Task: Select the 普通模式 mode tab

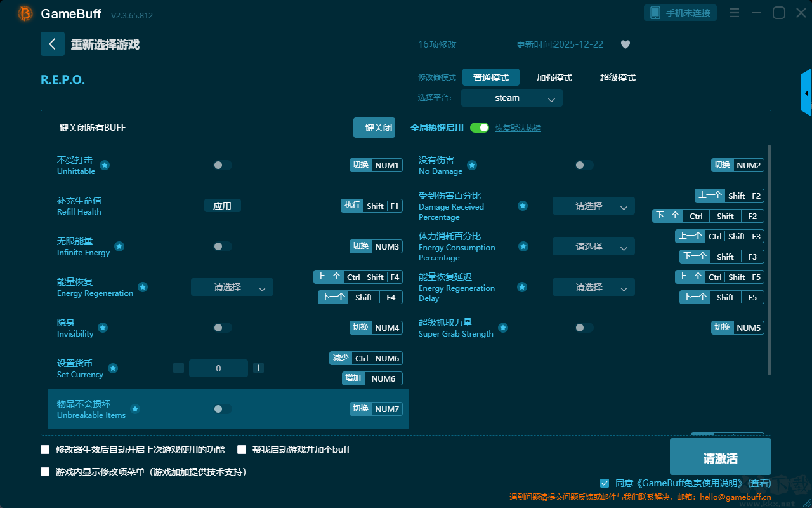Action: 491,77
